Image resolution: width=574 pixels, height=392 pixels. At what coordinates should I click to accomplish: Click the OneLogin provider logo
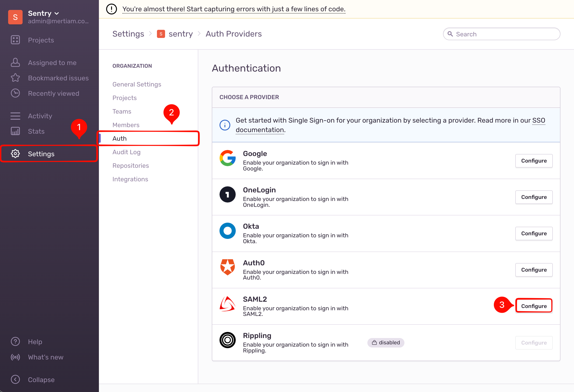click(227, 194)
